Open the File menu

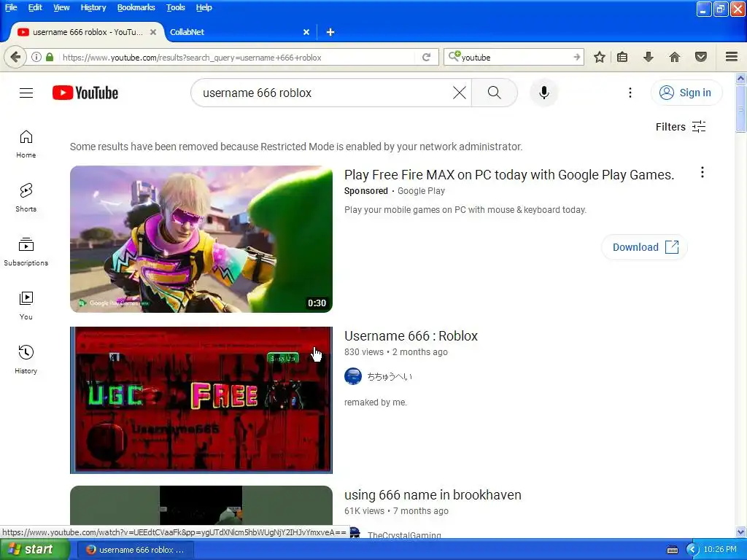[x=11, y=7]
